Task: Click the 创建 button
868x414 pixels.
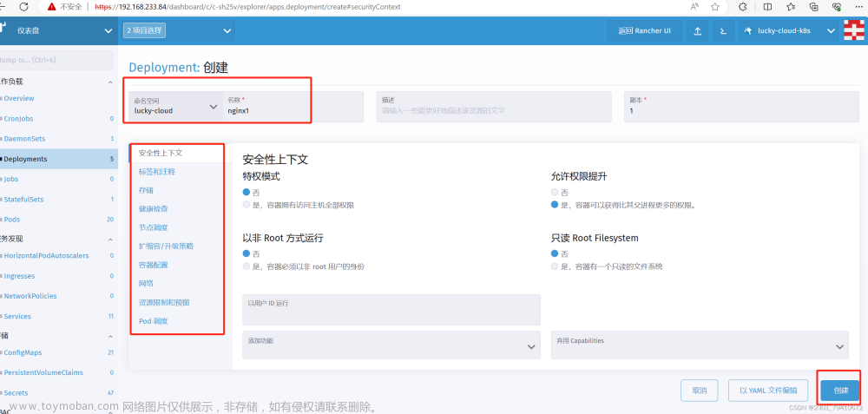Action: point(840,391)
